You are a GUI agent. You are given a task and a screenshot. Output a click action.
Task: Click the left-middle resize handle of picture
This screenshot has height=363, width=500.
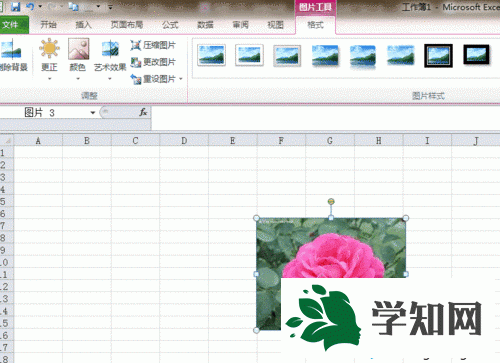(256, 274)
